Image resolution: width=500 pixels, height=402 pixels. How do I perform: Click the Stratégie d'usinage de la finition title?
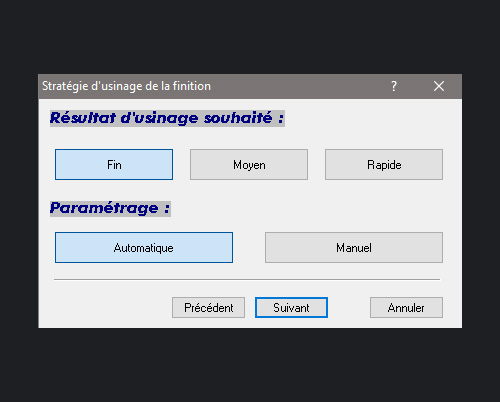(126, 86)
